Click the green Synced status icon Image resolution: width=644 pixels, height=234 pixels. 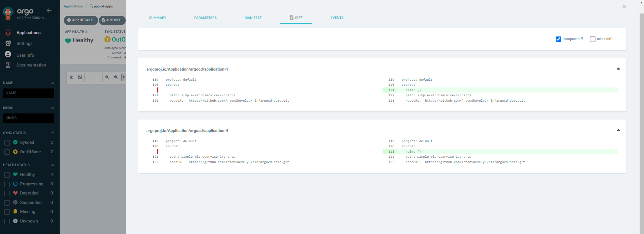(x=15, y=142)
